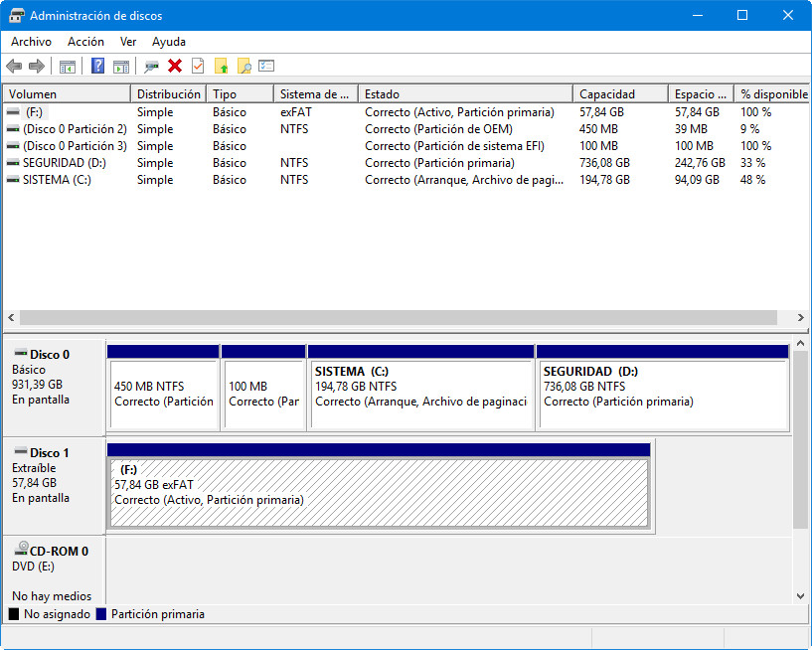Click the blue Partición primaria legend swatch
The image size is (812, 650).
pyautogui.click(x=101, y=614)
